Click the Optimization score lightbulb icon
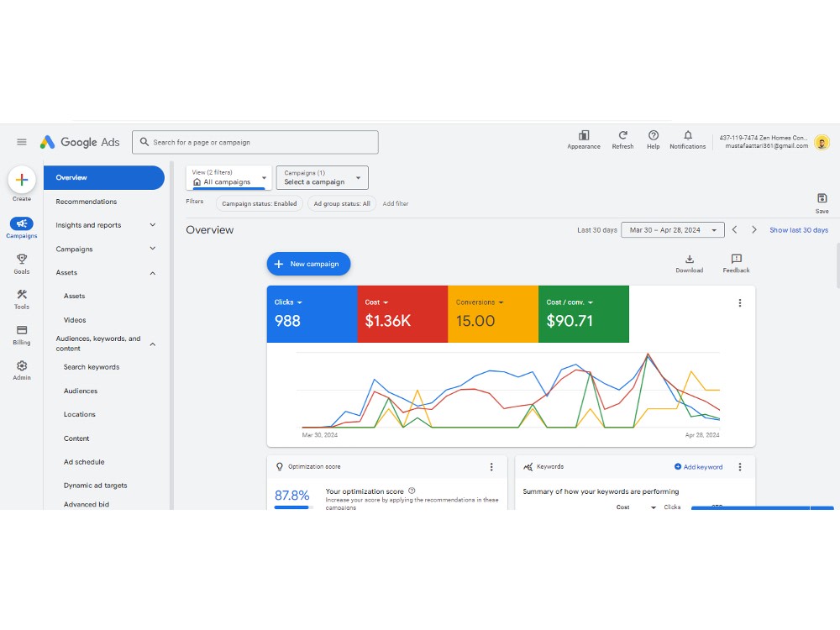840x630 pixels. [279, 467]
